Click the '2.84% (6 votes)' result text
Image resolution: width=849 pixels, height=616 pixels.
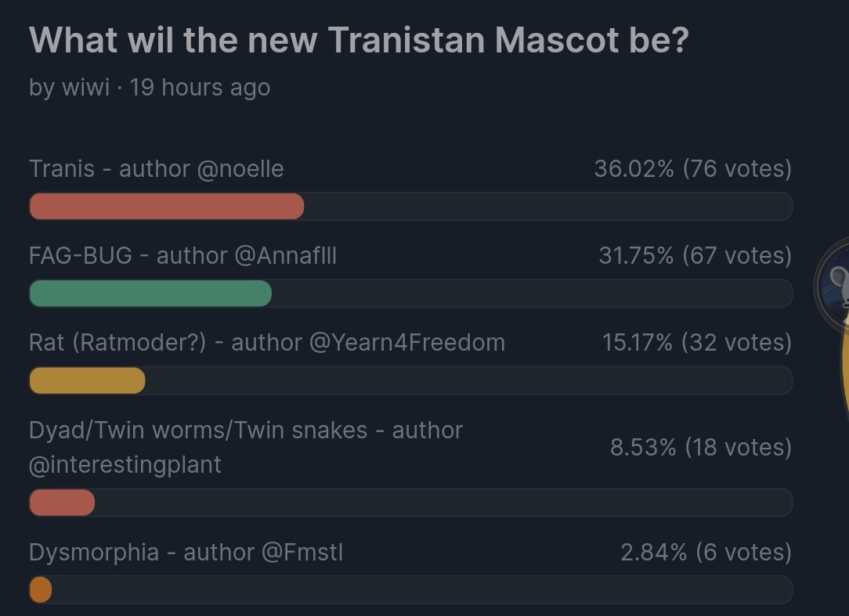coord(705,552)
